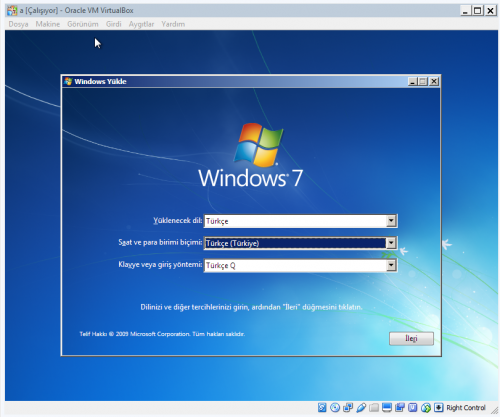Viewport: 500px width, 417px height.
Task: Click the hard disk activity status icon
Action: tap(322, 407)
